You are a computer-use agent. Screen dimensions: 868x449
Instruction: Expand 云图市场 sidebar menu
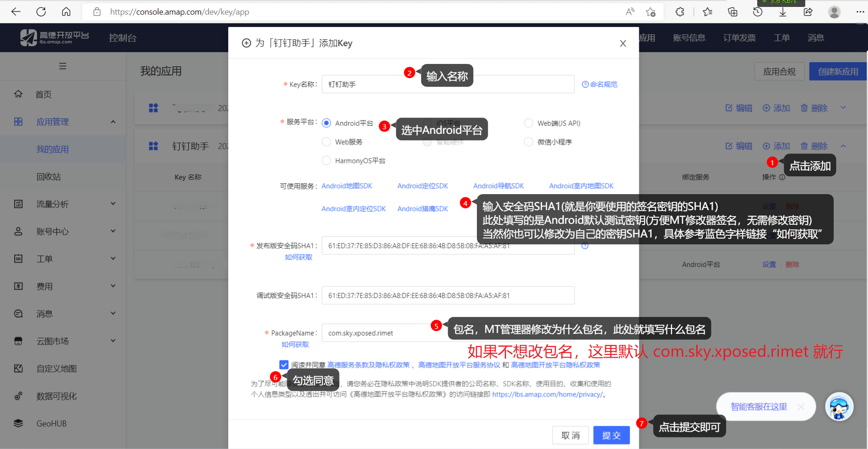[x=113, y=341]
